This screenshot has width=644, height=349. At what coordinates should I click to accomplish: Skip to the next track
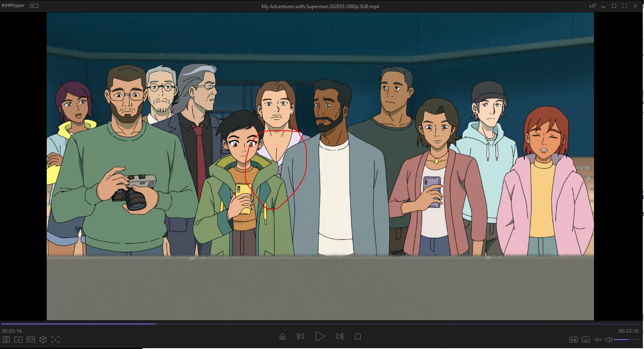pos(339,336)
